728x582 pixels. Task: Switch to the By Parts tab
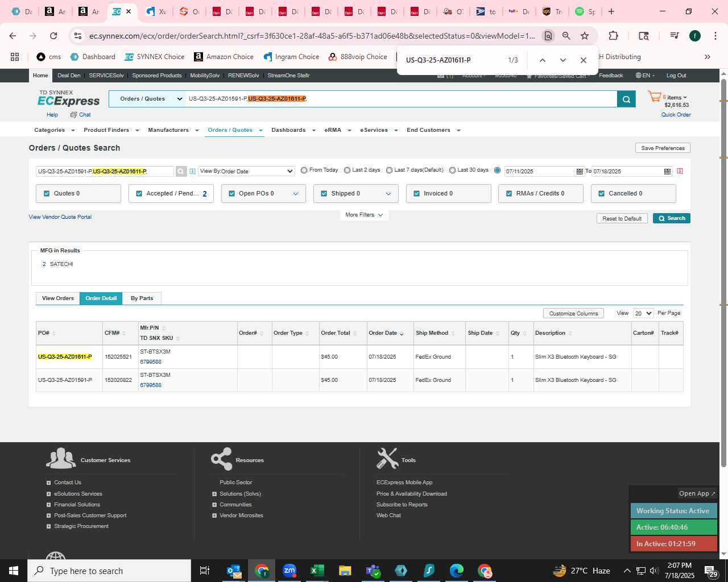[x=142, y=298]
